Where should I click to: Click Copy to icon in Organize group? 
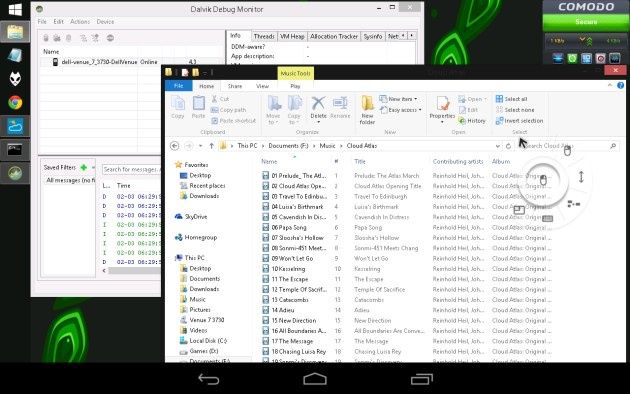294,110
